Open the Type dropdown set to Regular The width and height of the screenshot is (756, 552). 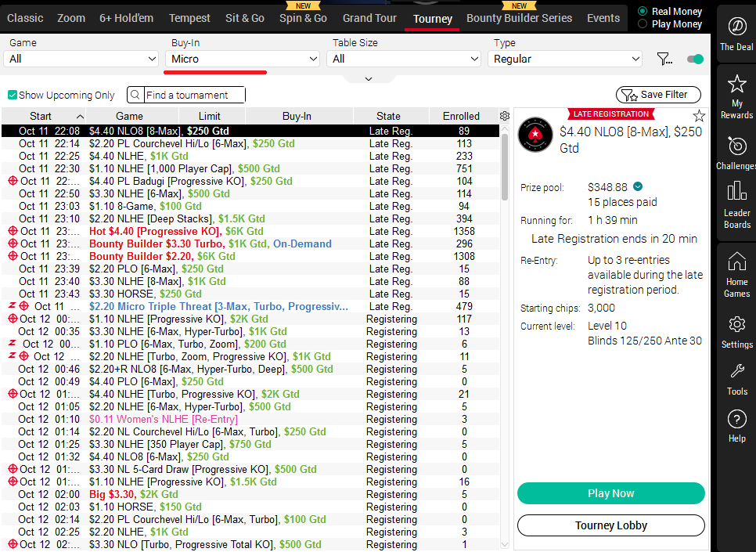(x=565, y=59)
